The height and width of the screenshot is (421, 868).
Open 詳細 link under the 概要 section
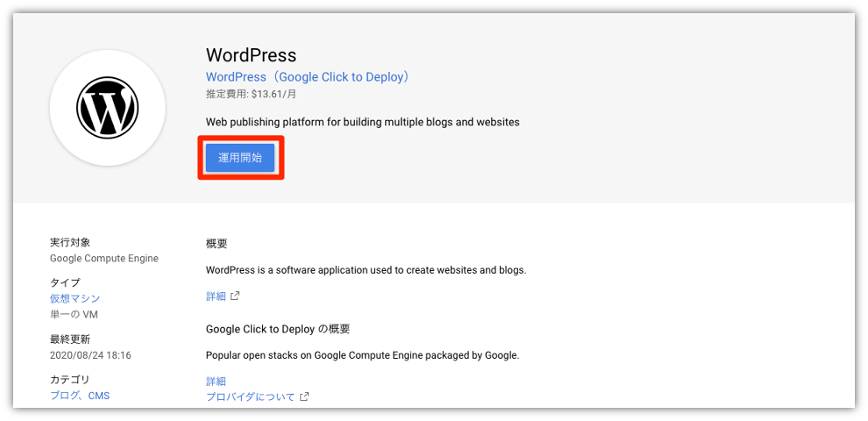[x=216, y=296]
